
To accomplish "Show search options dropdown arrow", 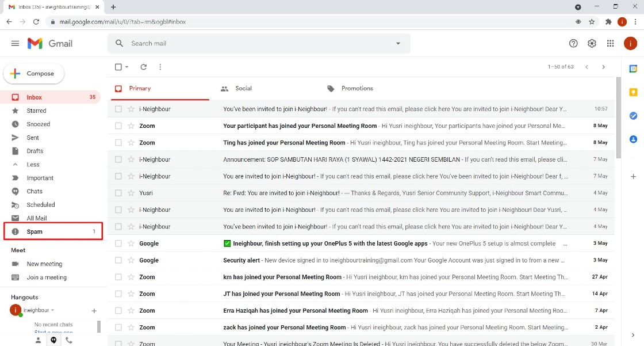I will (x=398, y=43).
